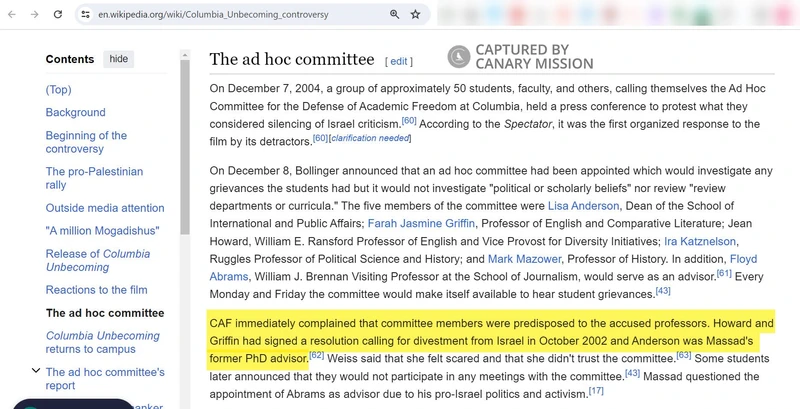Image resolution: width=800 pixels, height=409 pixels.
Task: Edit The ad hoc committee section
Action: pos(399,61)
